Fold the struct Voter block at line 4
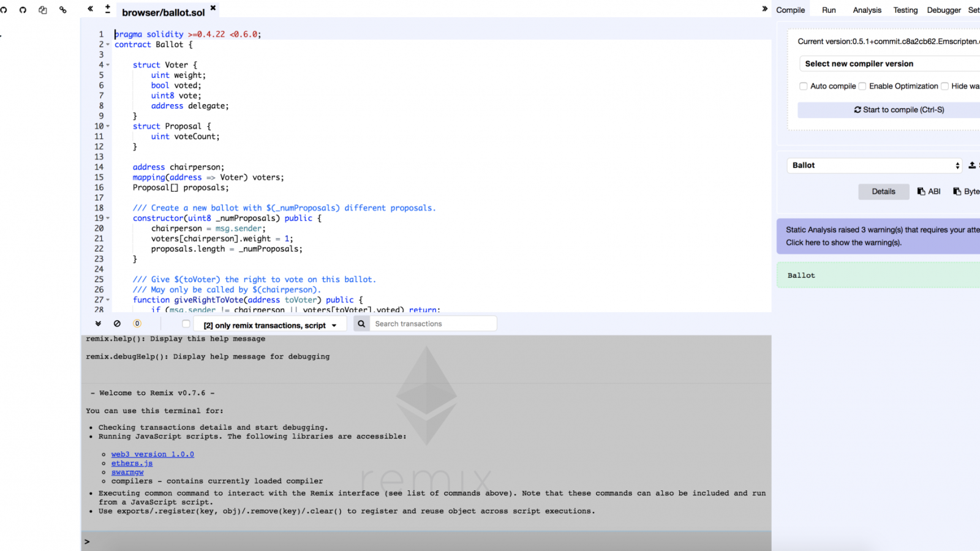 coord(108,65)
